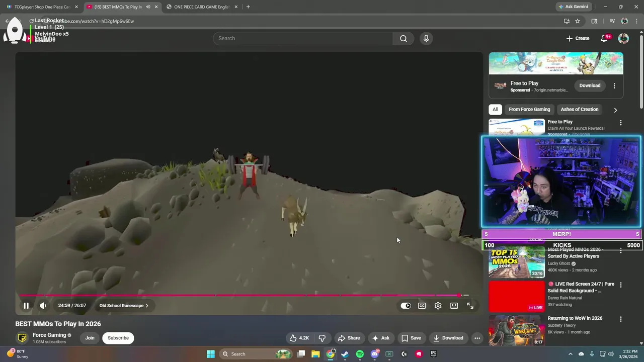Open options for LIVE Red Screen video
Image resolution: width=644 pixels, height=362 pixels.
(621, 285)
